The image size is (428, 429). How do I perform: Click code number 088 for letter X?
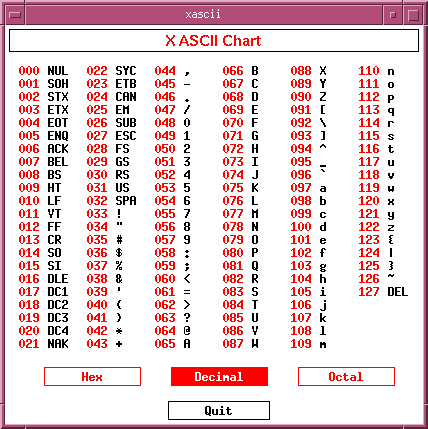[x=301, y=71]
